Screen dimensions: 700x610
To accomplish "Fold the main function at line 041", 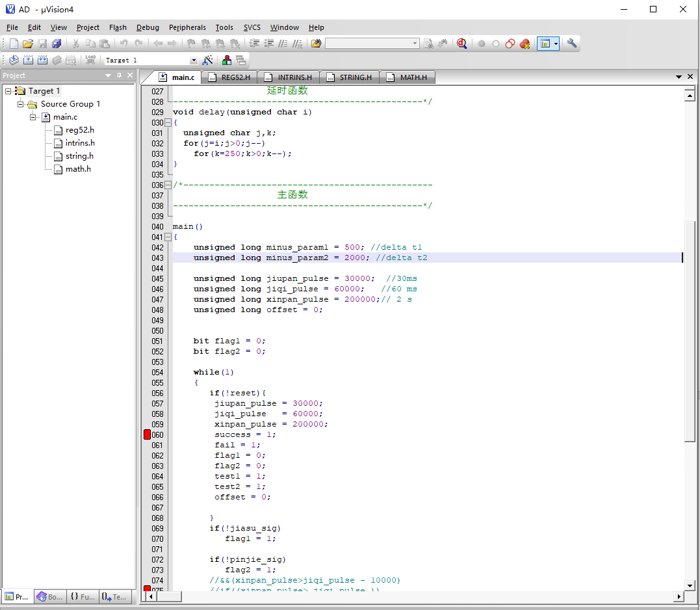I will coord(168,237).
